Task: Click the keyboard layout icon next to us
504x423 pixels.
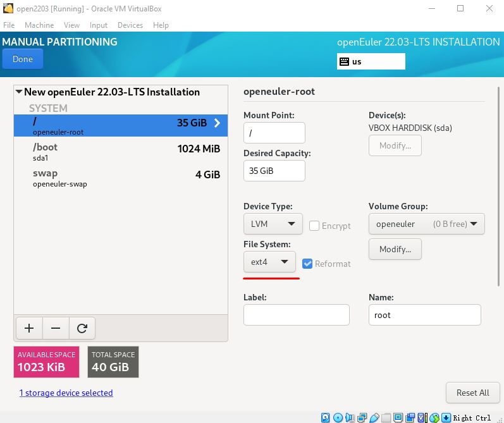Action: coord(344,61)
